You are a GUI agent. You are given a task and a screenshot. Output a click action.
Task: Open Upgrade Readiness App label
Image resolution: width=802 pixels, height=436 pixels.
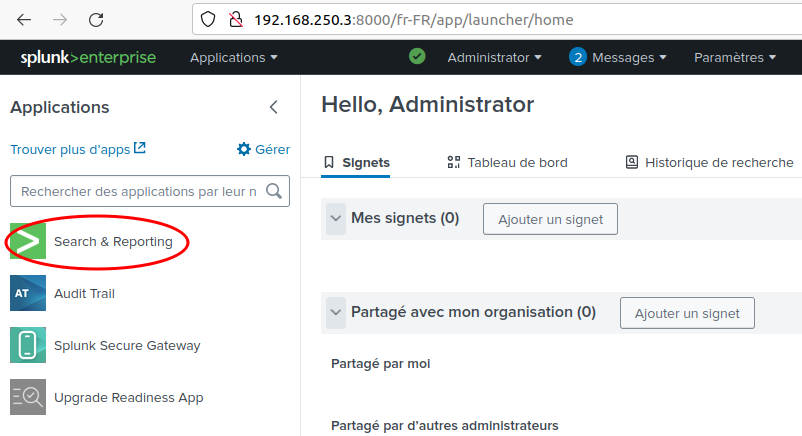[x=129, y=398]
